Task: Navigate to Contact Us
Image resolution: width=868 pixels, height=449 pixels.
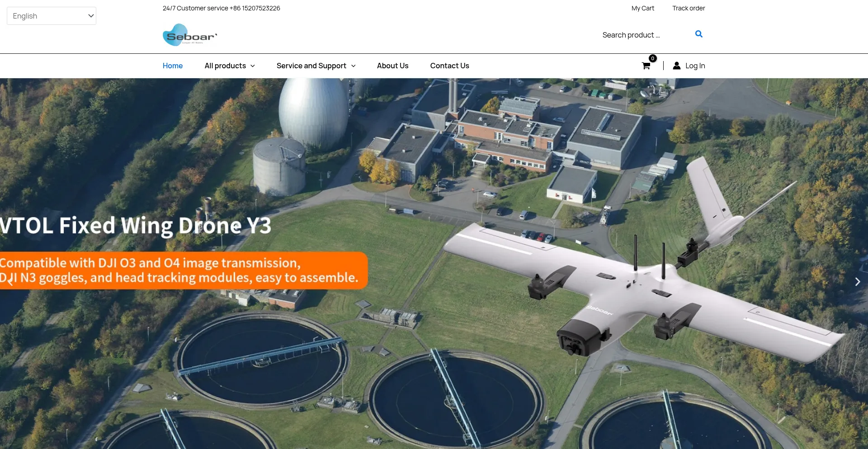Action: click(449, 66)
